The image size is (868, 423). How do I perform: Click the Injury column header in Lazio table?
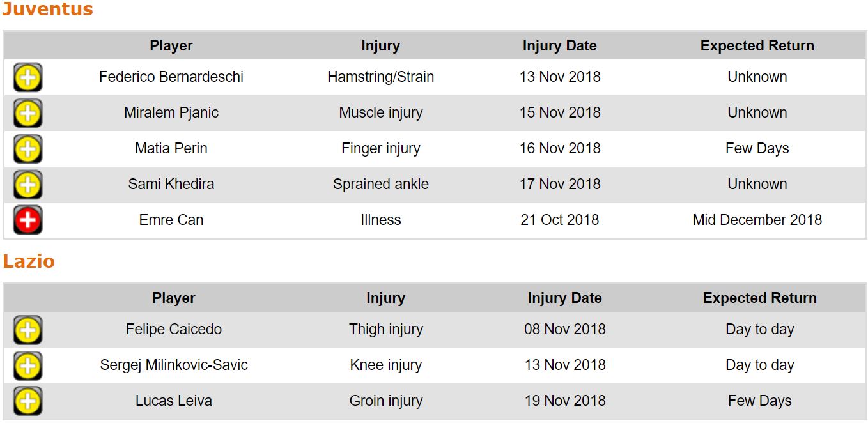point(385,298)
